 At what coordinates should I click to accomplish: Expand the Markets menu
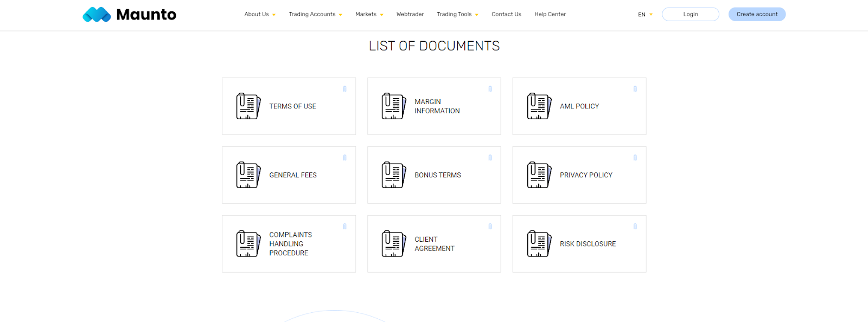pos(369,15)
